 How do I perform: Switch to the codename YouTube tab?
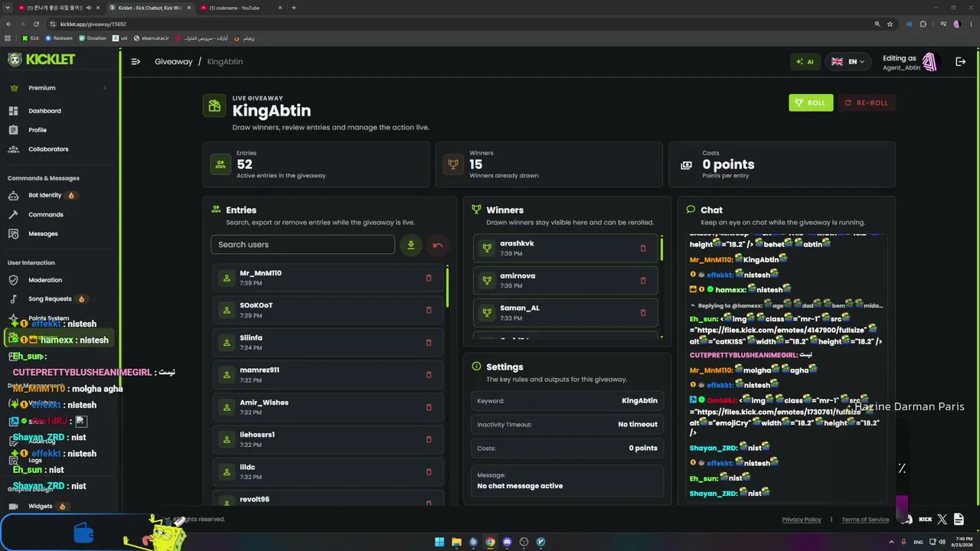tap(241, 8)
